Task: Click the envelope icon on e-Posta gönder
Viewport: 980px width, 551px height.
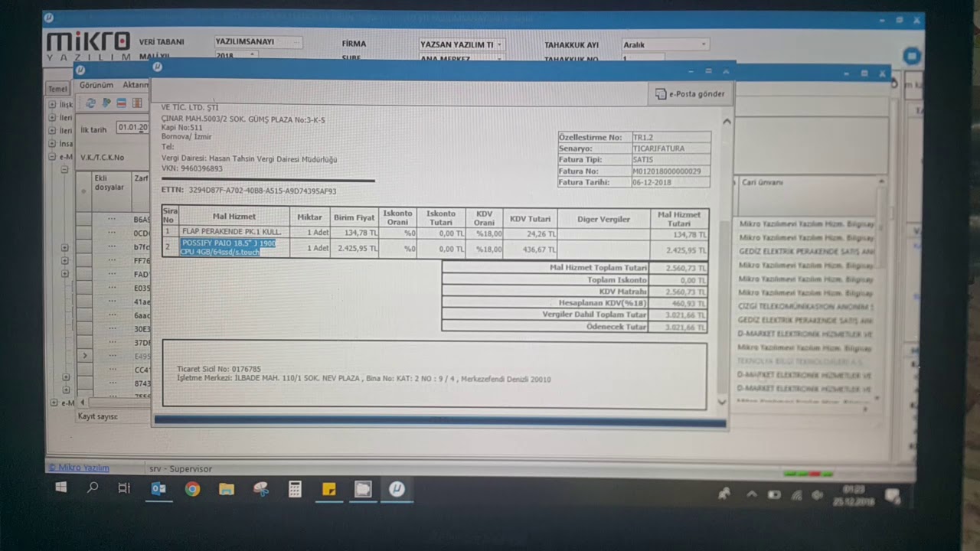Action: [x=661, y=93]
